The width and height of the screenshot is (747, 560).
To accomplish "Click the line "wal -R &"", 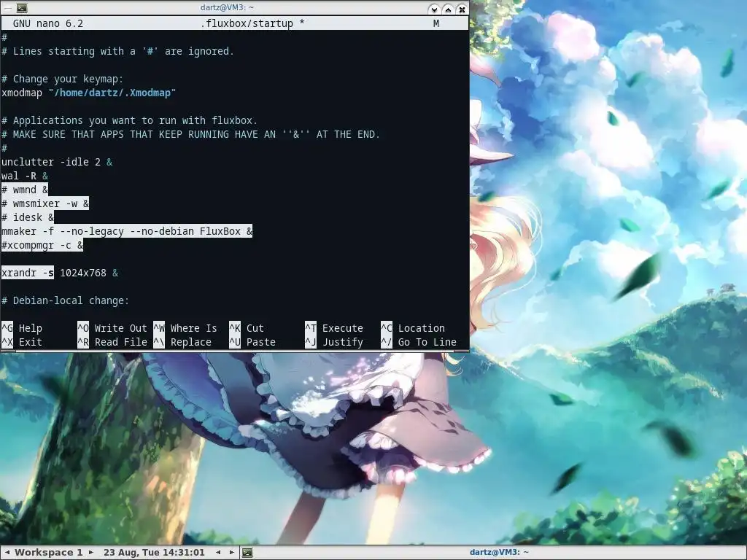I will coord(25,176).
